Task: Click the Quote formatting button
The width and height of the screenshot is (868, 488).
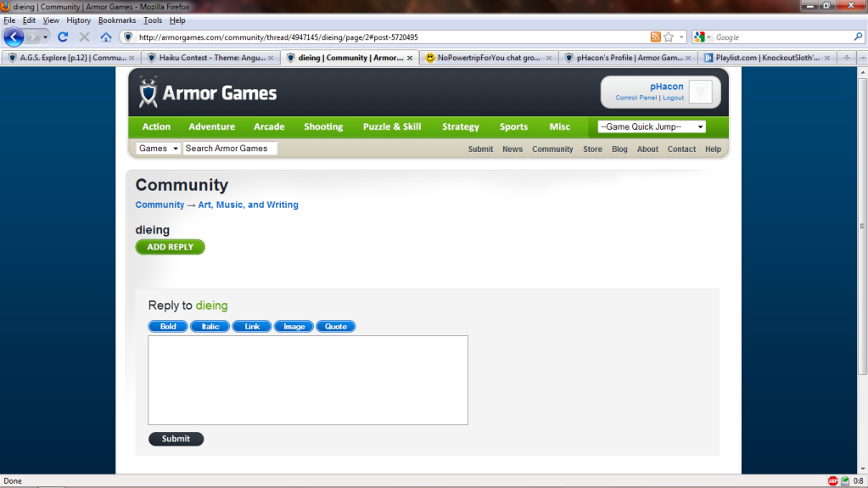Action: coord(335,327)
